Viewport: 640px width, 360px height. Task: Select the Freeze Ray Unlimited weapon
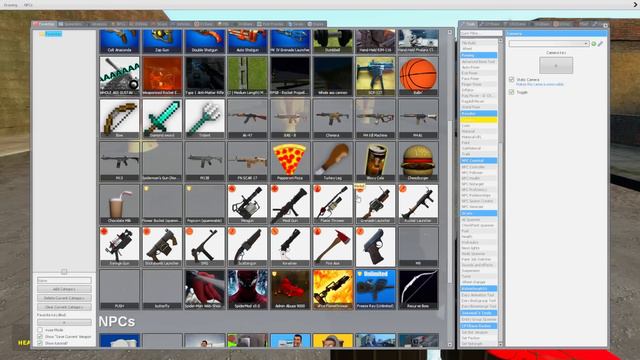point(376,289)
